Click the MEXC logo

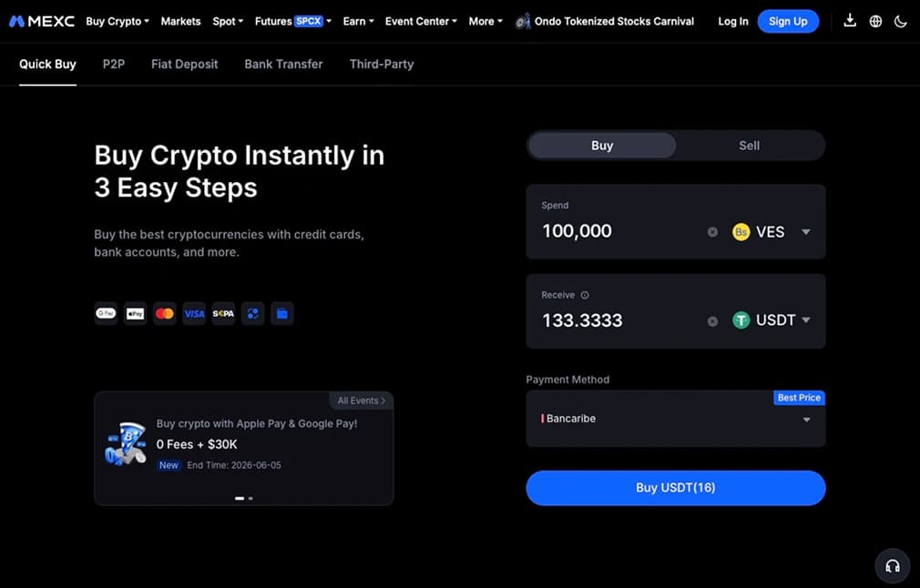pos(42,22)
